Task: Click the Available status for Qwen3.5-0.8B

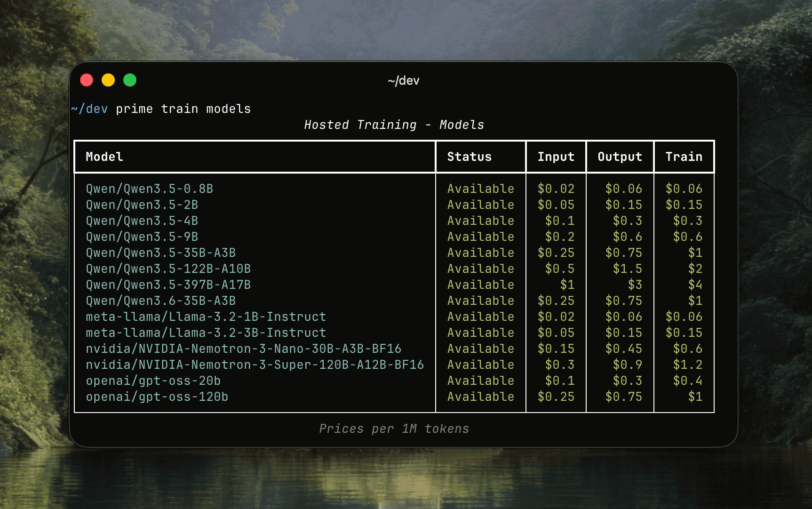Action: click(x=481, y=189)
